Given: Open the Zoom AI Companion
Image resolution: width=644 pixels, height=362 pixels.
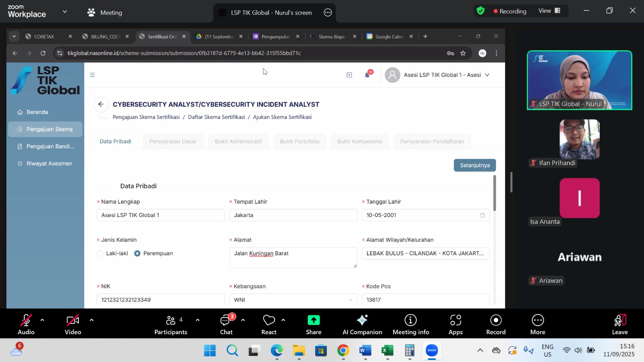Looking at the screenshot, I should click(362, 321).
